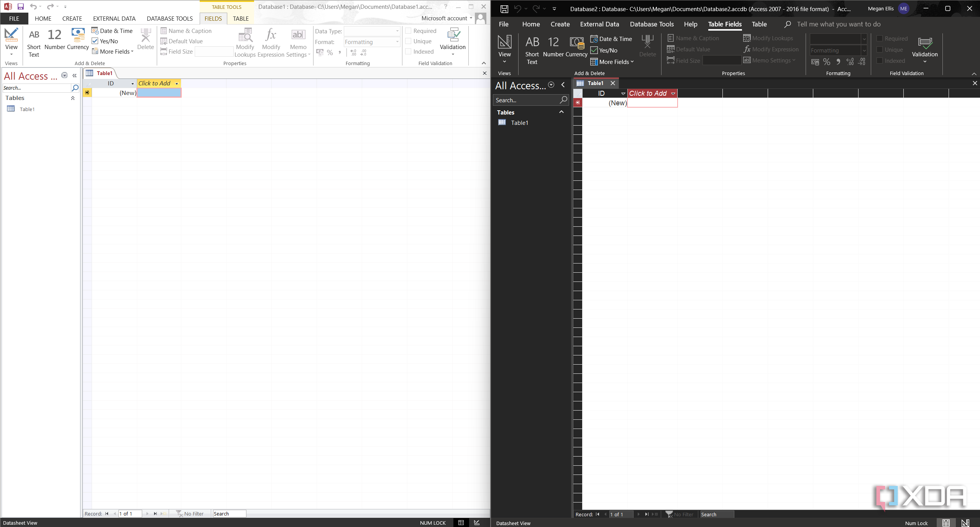The height and width of the screenshot is (527, 980).
Task: Click Validation icon in light window ribbon
Action: (453, 41)
